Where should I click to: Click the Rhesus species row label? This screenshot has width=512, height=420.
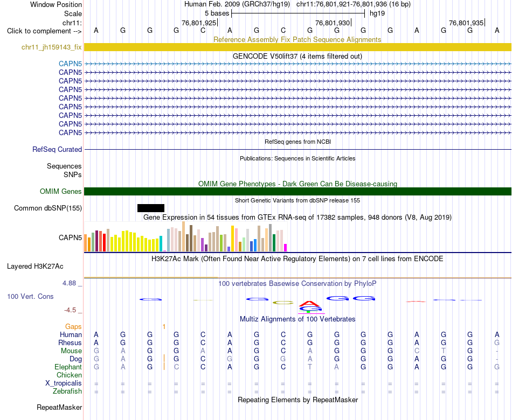pyautogui.click(x=70, y=342)
